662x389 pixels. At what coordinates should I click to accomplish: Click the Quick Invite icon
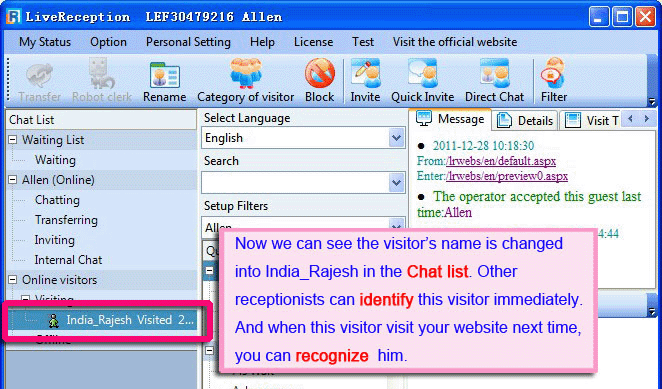pos(422,74)
